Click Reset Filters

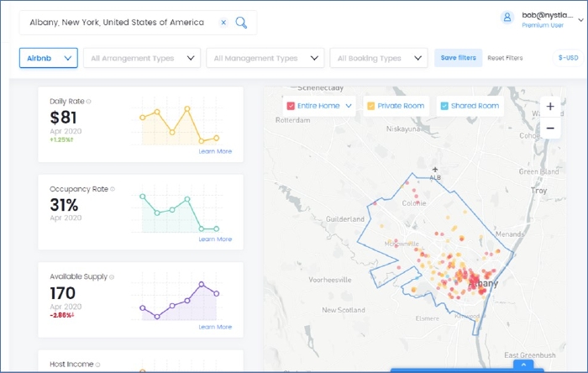tap(505, 58)
